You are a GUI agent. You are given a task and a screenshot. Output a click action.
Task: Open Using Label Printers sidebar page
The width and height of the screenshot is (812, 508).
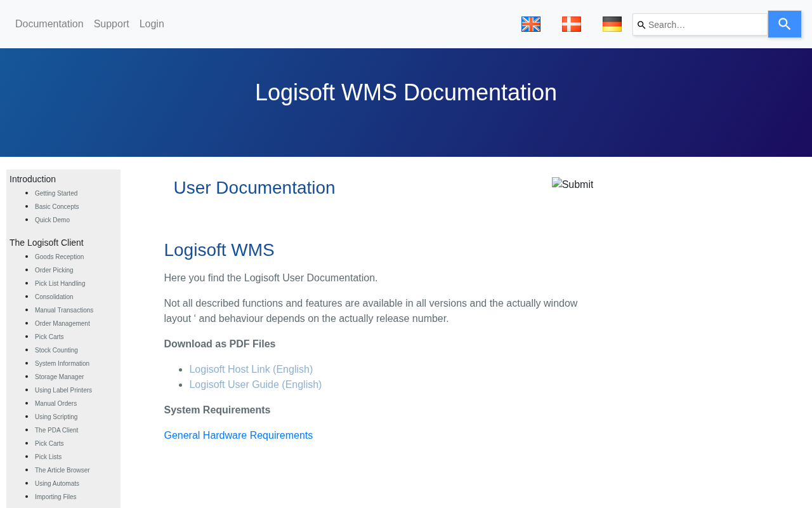tap(63, 391)
